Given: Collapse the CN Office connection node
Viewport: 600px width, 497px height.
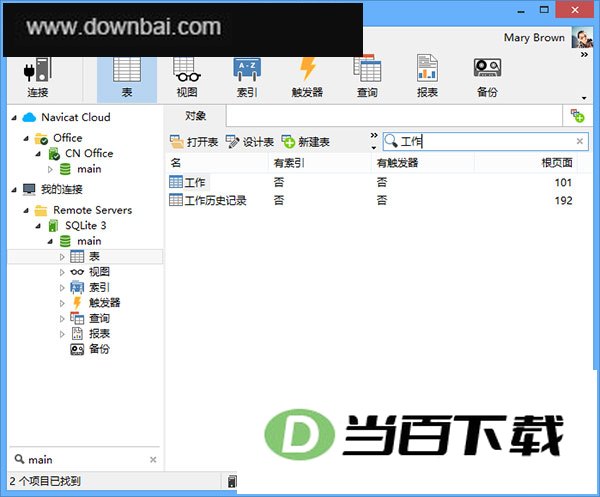Looking at the screenshot, I should [38, 154].
